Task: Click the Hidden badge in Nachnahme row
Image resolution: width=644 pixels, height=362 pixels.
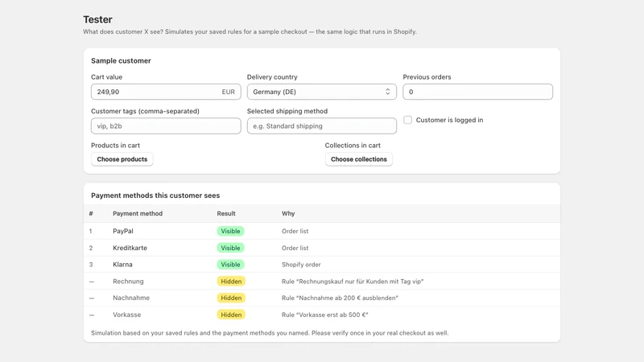Action: (x=231, y=298)
